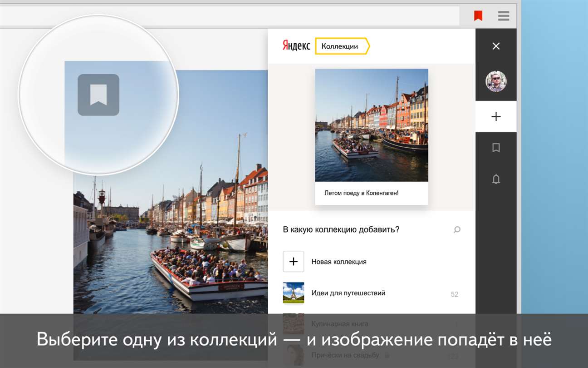
Task: Click the Яндекс logo
Action: (296, 46)
